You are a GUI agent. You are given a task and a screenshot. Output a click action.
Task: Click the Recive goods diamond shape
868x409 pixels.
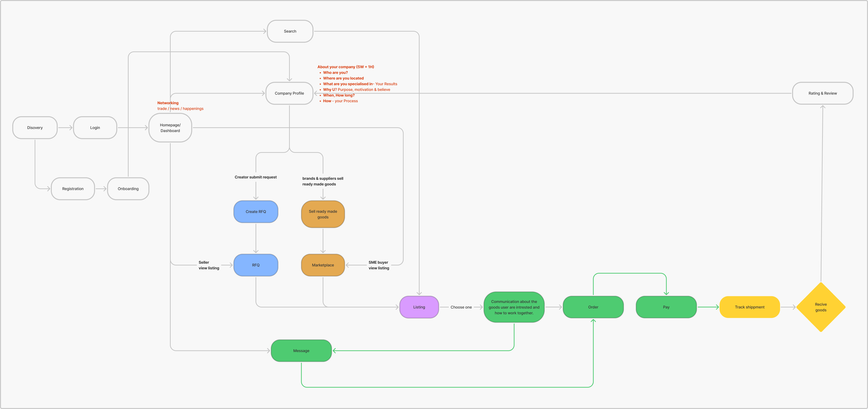[x=820, y=307]
